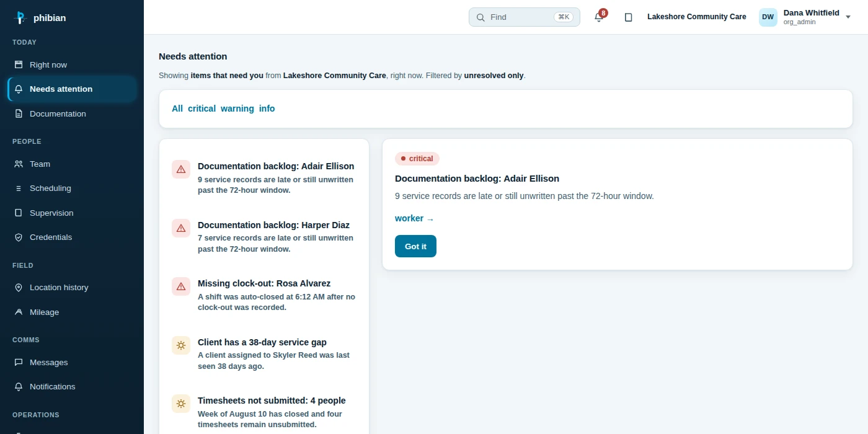This screenshot has width=868, height=434.
Task: Click the Find search field
Action: [525, 17]
